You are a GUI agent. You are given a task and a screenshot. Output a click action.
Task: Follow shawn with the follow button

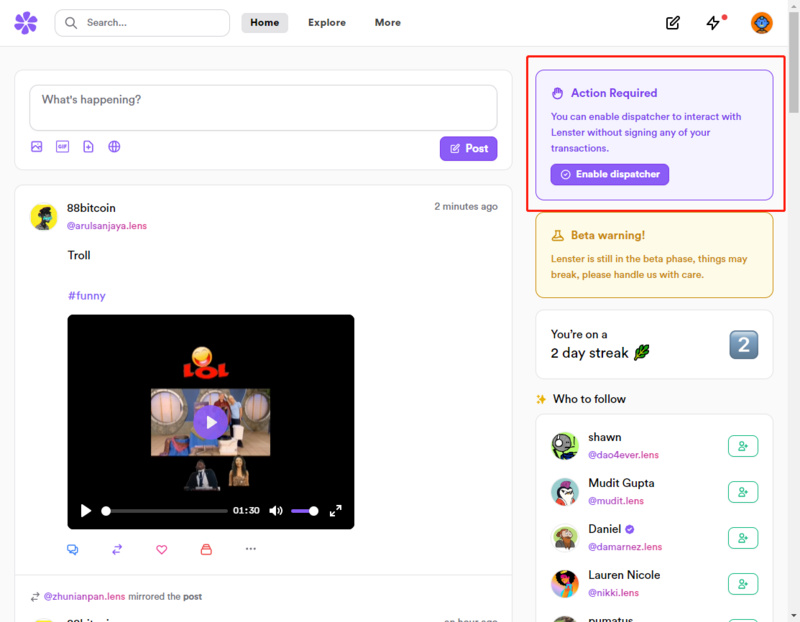tap(743, 446)
